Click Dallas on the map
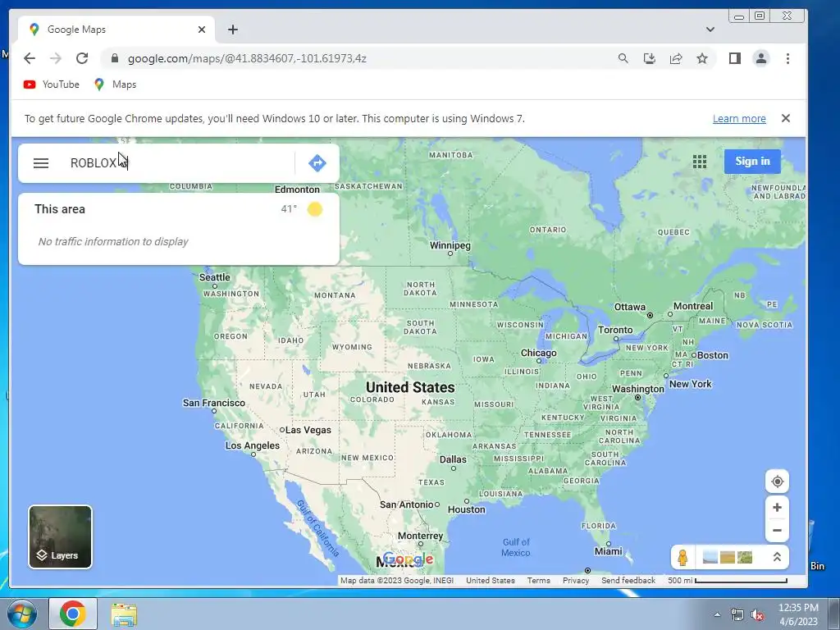This screenshot has width=840, height=630. point(453,459)
